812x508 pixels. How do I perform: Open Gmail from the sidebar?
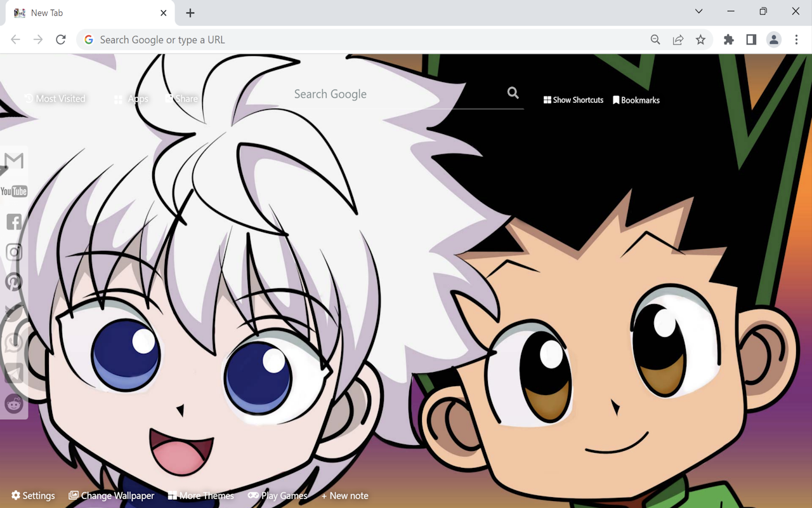[x=13, y=159]
